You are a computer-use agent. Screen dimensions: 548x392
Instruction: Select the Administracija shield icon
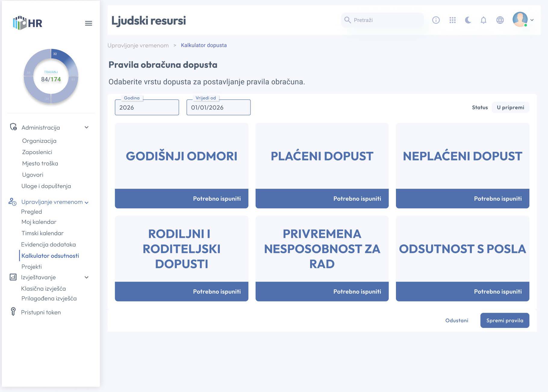(13, 127)
